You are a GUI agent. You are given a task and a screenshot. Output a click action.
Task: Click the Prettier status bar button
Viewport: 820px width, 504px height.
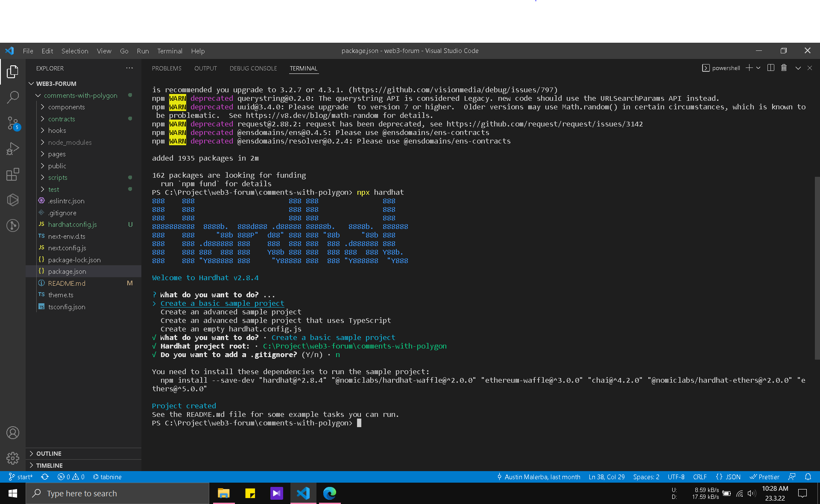click(764, 477)
